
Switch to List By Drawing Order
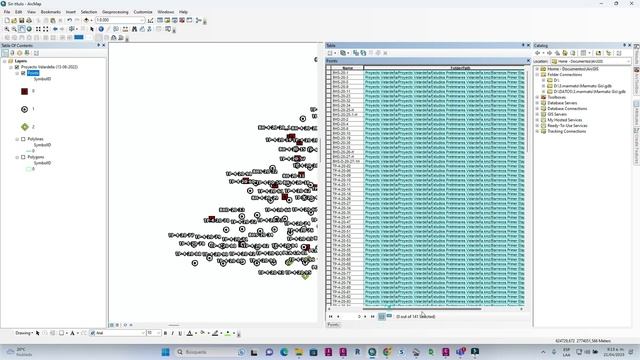click(x=5, y=53)
